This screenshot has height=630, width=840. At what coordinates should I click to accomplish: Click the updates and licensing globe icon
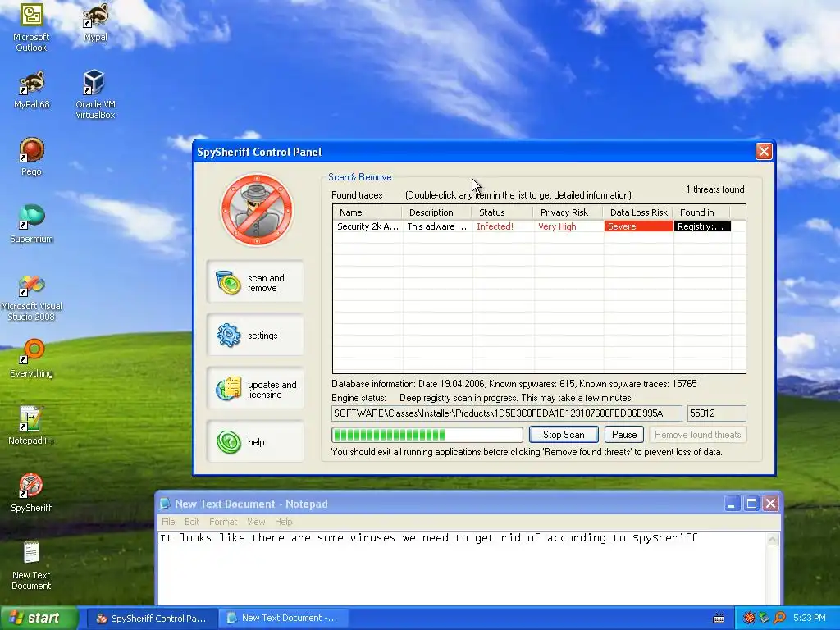[x=228, y=388]
